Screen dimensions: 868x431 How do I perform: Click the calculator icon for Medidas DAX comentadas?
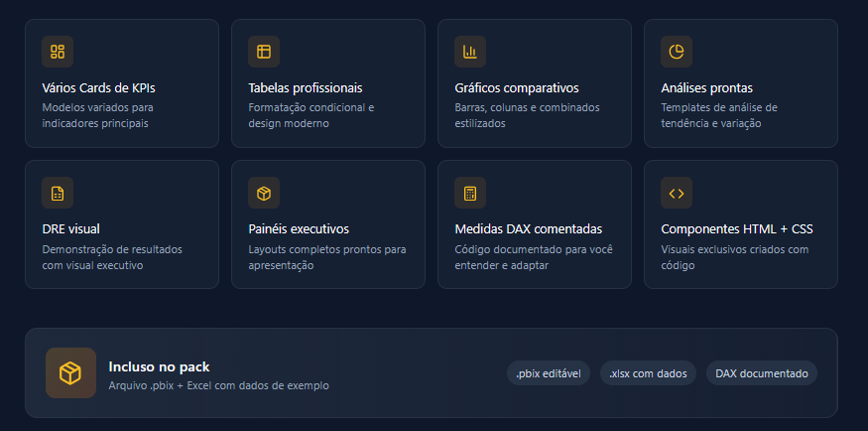(470, 193)
